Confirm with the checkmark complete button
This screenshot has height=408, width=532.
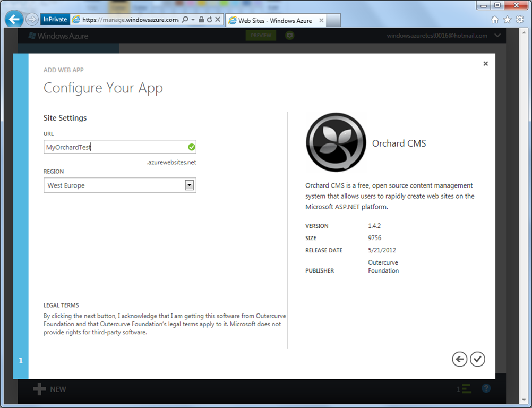[477, 360]
